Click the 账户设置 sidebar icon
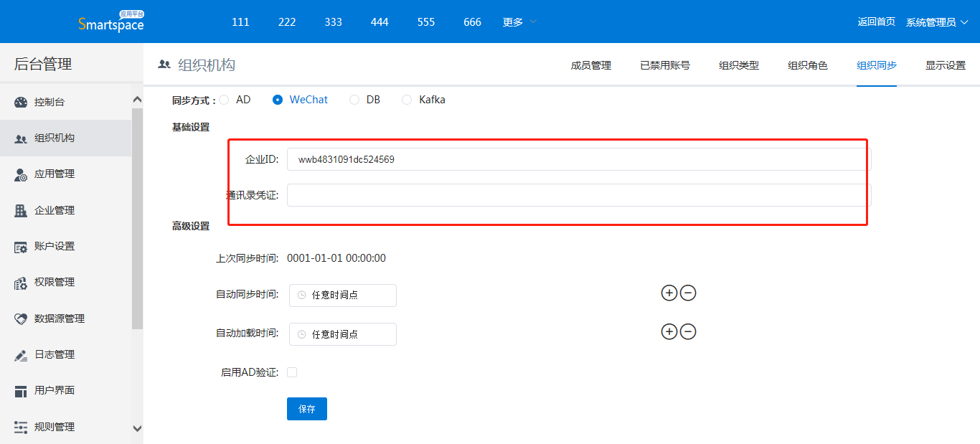The image size is (980, 444). click(x=21, y=247)
